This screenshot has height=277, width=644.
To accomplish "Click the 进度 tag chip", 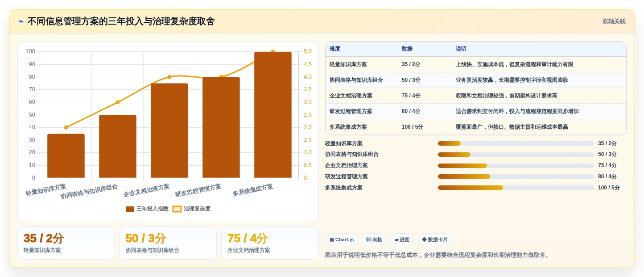I will coord(402,240).
